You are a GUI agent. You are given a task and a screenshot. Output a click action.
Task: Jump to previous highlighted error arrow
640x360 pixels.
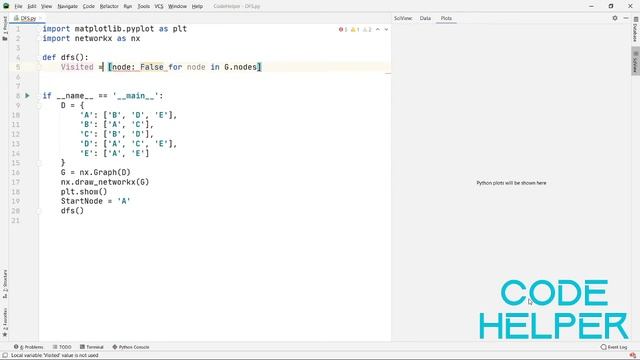[x=378, y=29]
